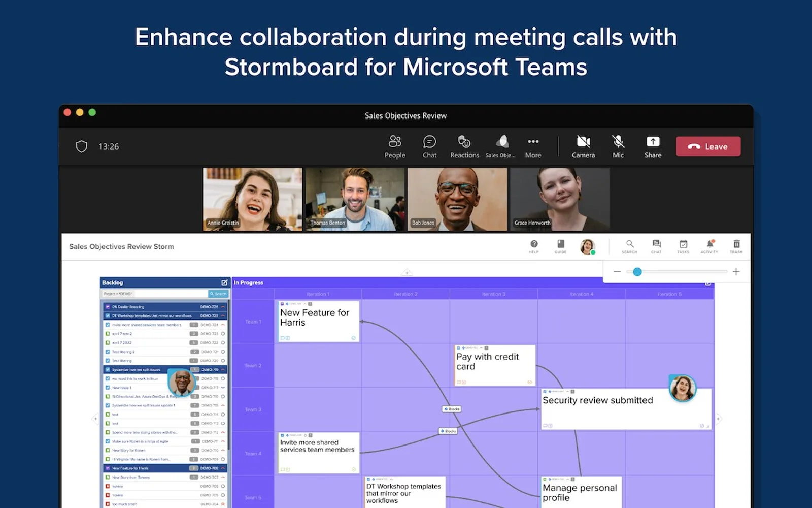
Task: Click the In Progress section corner icon
Action: click(708, 283)
